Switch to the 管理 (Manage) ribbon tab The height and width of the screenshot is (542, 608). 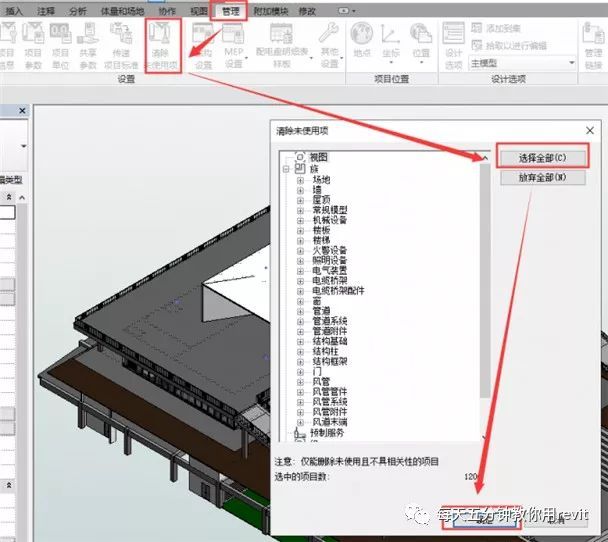(231, 11)
